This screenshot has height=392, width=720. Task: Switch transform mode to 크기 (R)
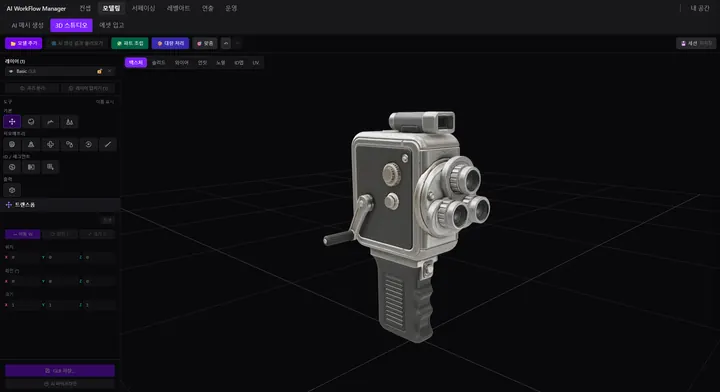(97, 234)
